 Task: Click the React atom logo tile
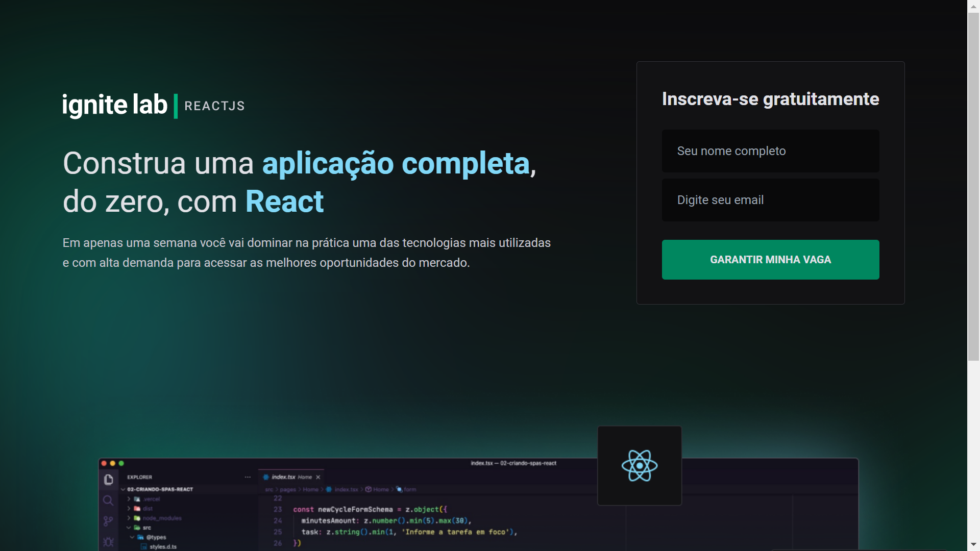[x=639, y=465]
